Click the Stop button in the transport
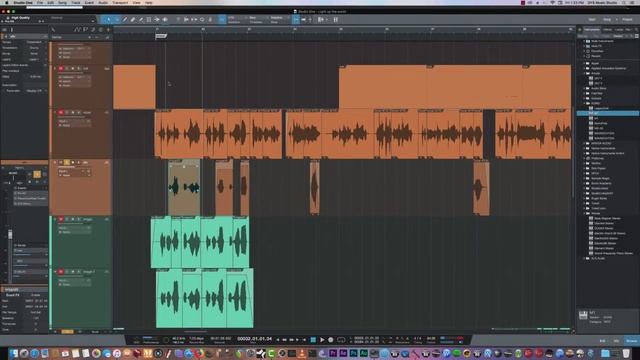 (313, 340)
